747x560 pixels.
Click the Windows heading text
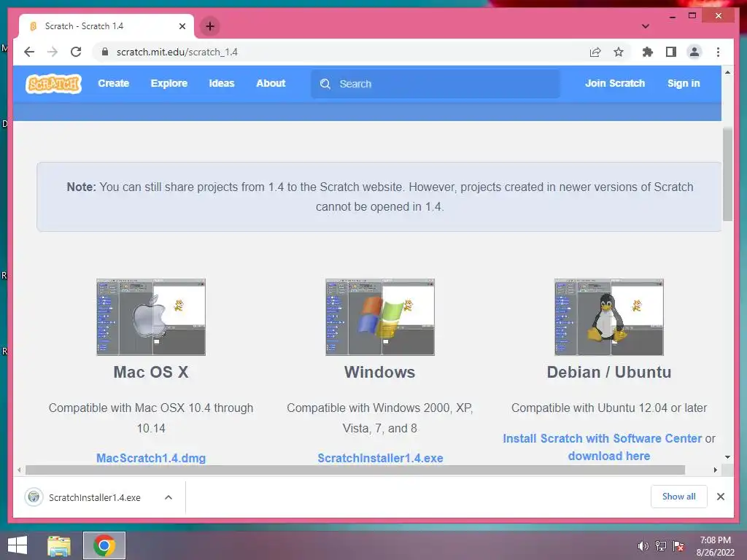pyautogui.click(x=379, y=372)
